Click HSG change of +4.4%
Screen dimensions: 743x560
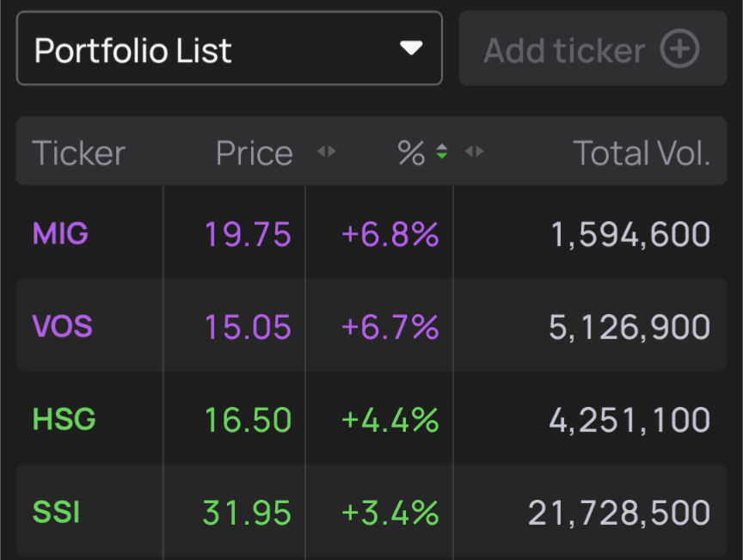pos(390,420)
